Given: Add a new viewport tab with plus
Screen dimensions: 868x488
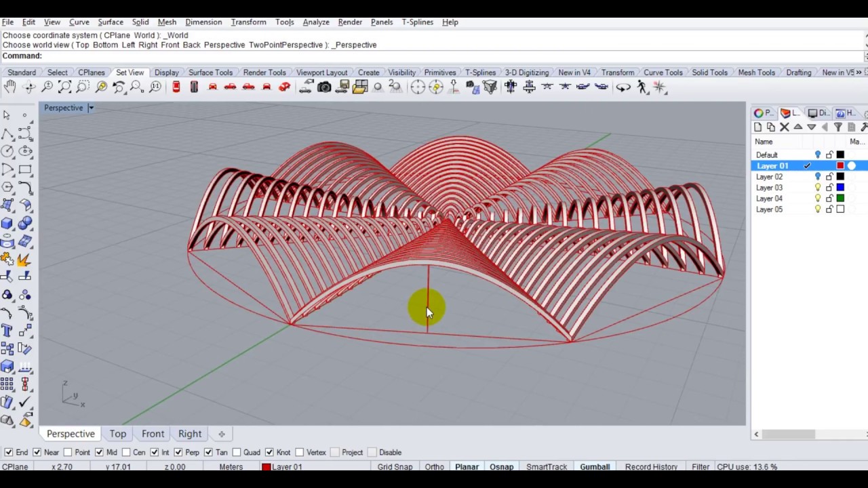Looking at the screenshot, I should pos(221,434).
